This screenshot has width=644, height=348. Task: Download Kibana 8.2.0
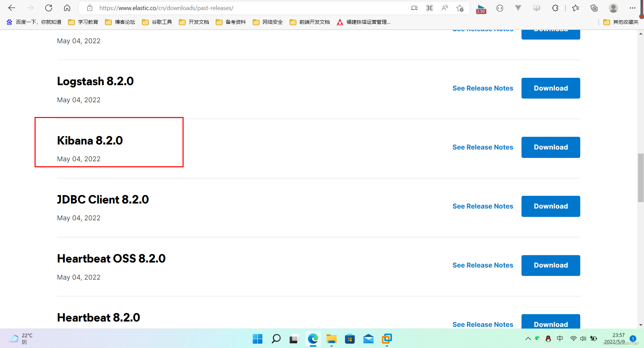pyautogui.click(x=551, y=147)
